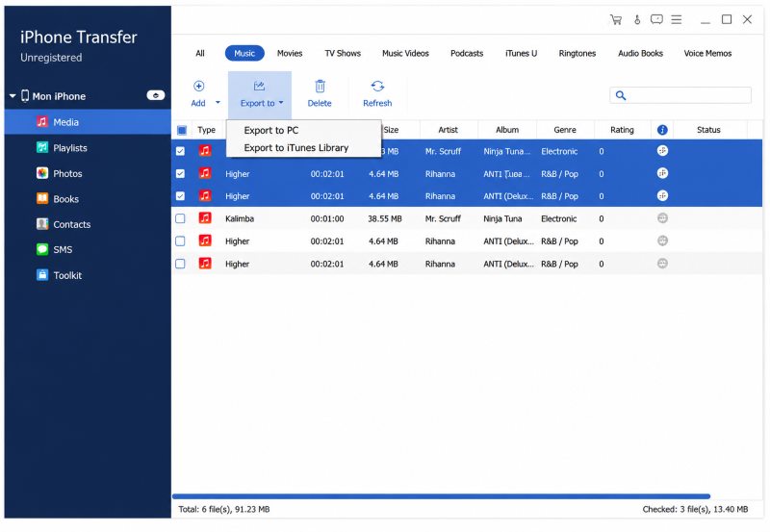Switch to the All tab
This screenshot has height=532, width=770.
coord(200,53)
